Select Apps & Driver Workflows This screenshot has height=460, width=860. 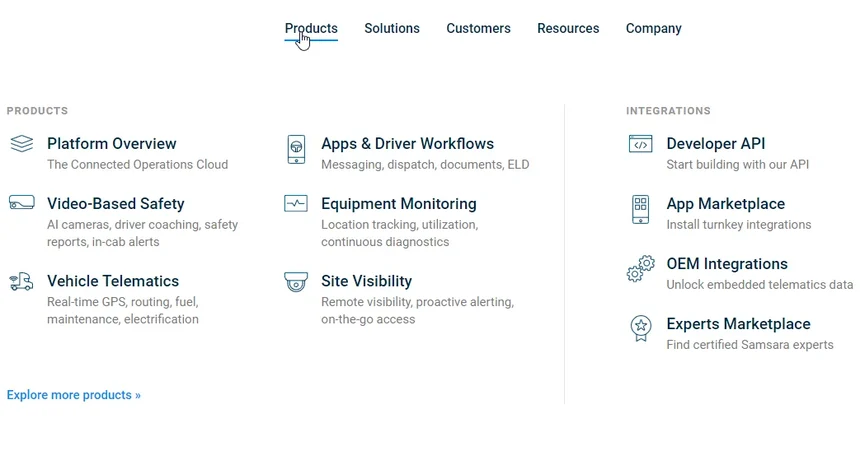[408, 144]
